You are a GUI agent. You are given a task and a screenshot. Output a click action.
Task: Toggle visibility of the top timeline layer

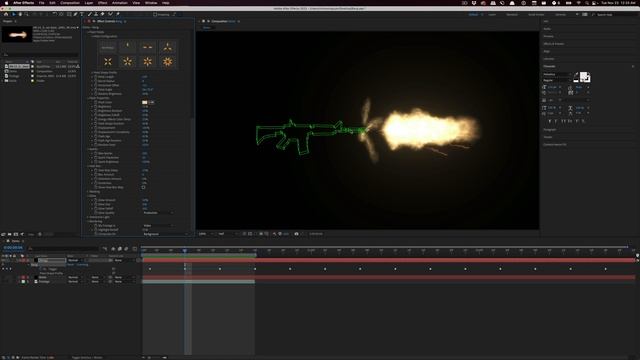(3, 260)
